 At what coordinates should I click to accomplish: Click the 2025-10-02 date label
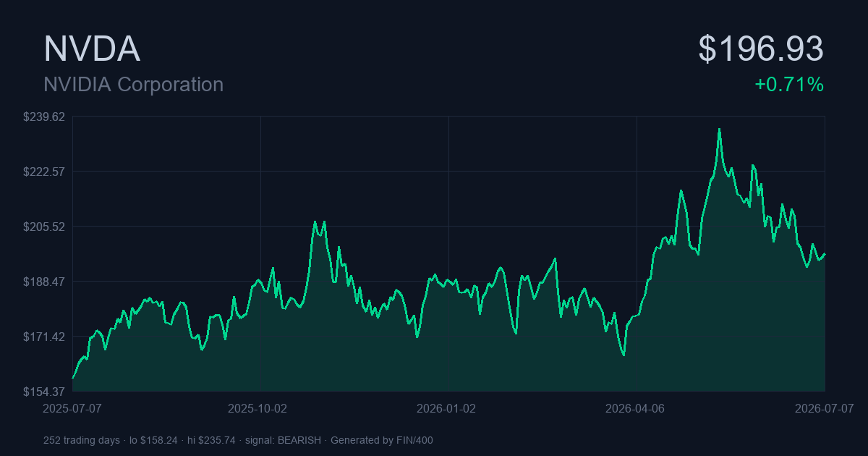[258, 408]
